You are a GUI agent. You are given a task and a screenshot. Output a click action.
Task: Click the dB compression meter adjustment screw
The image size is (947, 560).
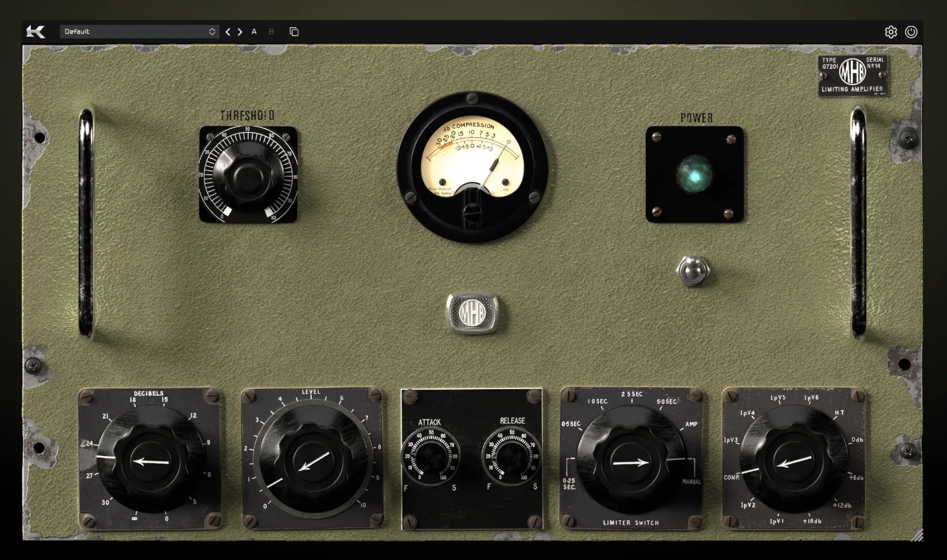472,213
